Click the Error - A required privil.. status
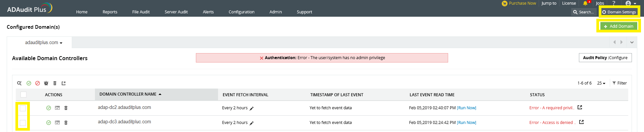644x132 pixels. click(x=552, y=108)
